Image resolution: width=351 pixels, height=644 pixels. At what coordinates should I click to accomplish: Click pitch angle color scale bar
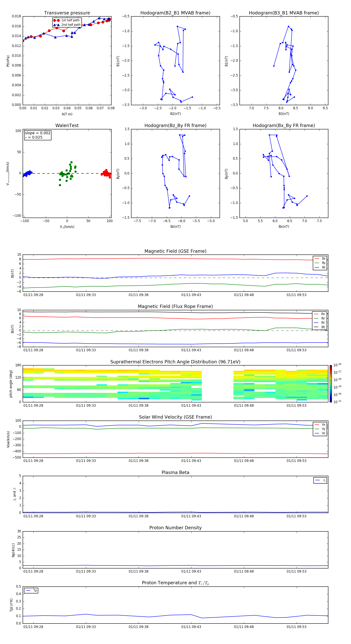[331, 384]
